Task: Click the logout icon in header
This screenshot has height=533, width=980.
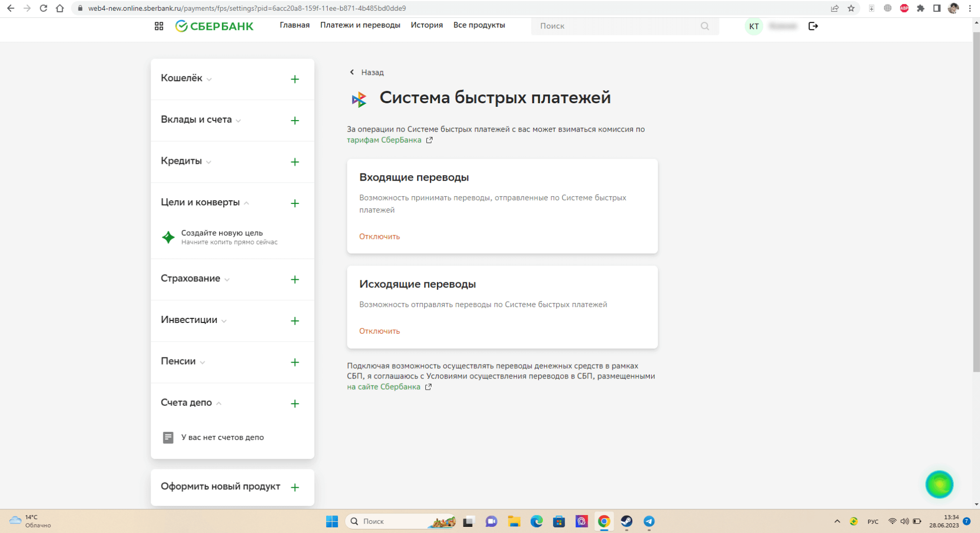Action: [x=813, y=26]
